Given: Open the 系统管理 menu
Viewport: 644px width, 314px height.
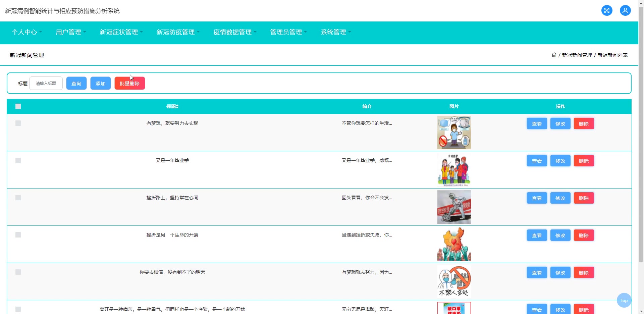Looking at the screenshot, I should [x=336, y=32].
